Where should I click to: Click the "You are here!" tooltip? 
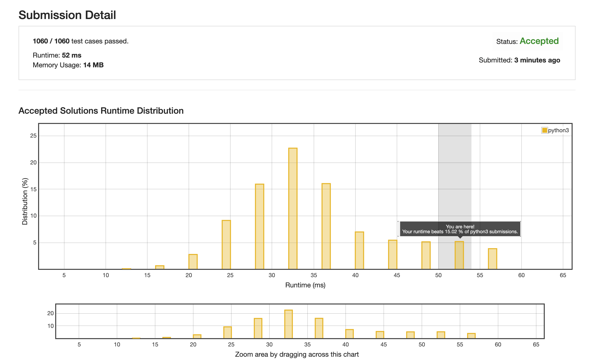click(x=459, y=229)
